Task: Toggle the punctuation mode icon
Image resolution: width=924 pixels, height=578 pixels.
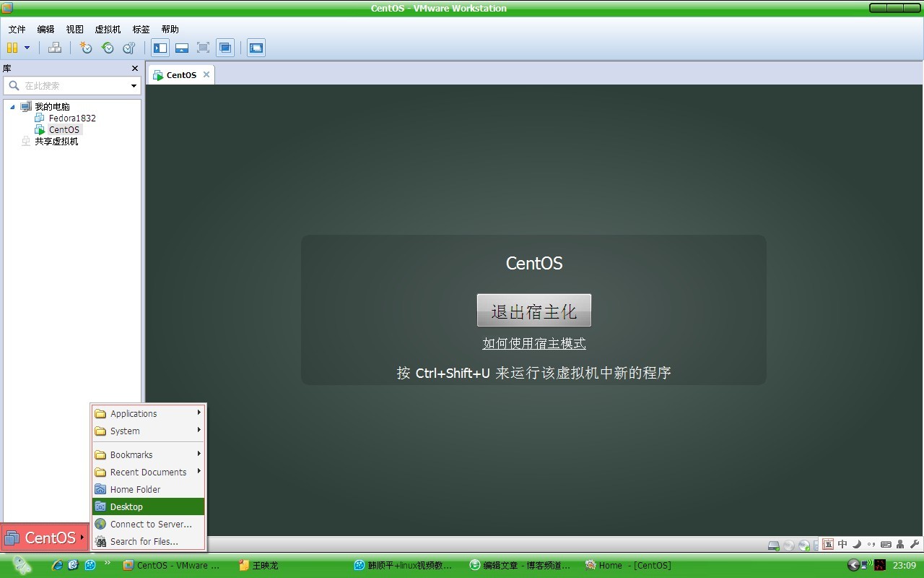Action: [x=871, y=545]
